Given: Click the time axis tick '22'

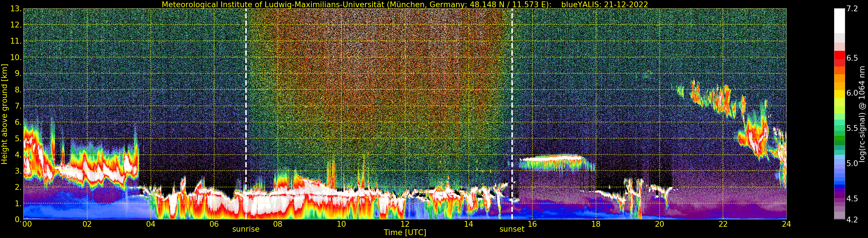Looking at the screenshot, I should pos(723,224).
